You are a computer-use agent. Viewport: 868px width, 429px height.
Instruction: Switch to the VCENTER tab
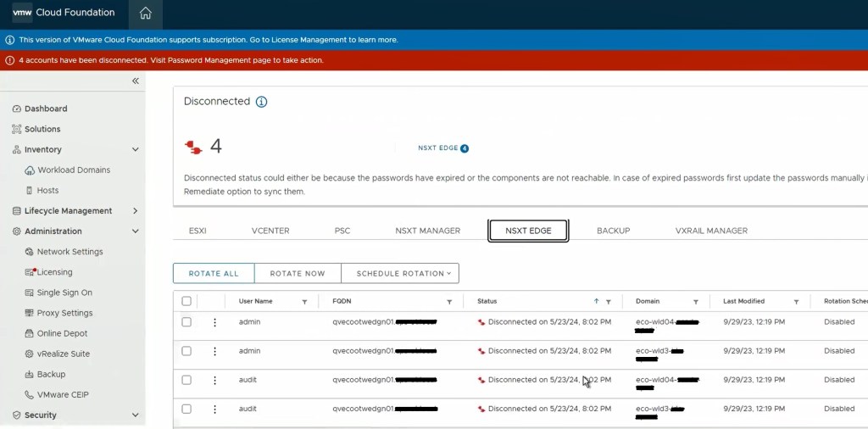tap(270, 231)
